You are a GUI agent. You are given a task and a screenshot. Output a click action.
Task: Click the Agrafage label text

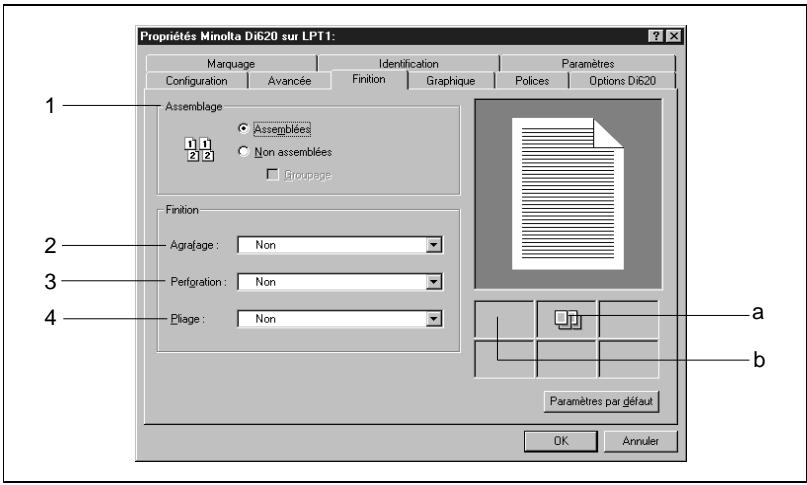pyautogui.click(x=194, y=245)
